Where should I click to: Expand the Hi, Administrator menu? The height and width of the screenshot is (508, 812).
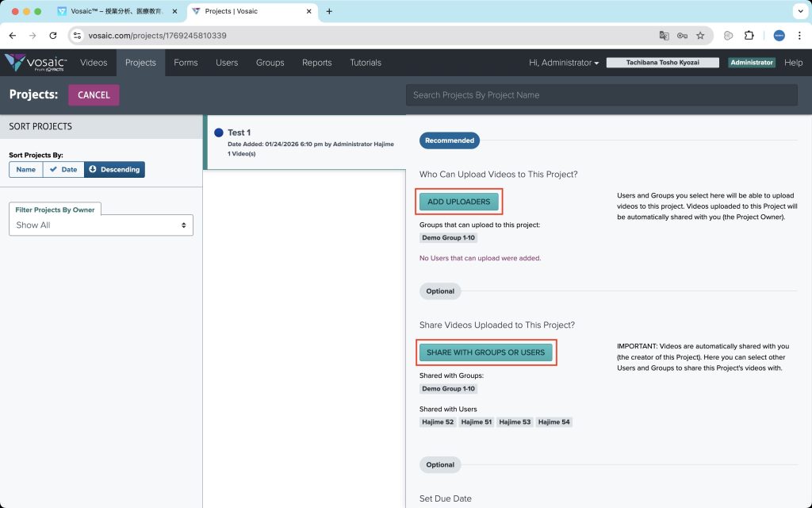pyautogui.click(x=564, y=63)
